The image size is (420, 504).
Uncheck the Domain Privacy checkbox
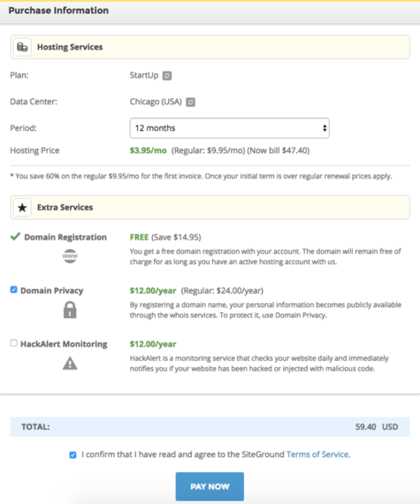pyautogui.click(x=13, y=290)
